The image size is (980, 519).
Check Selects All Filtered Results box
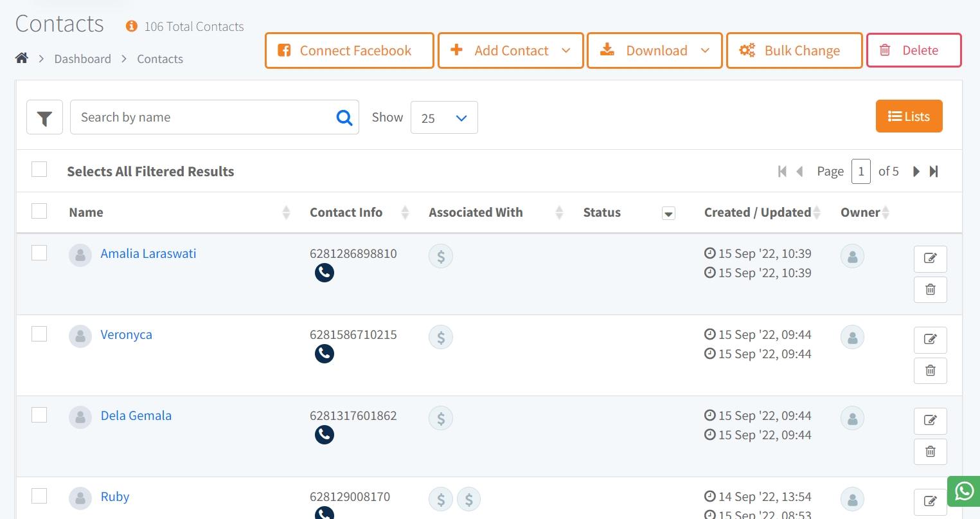(39, 169)
